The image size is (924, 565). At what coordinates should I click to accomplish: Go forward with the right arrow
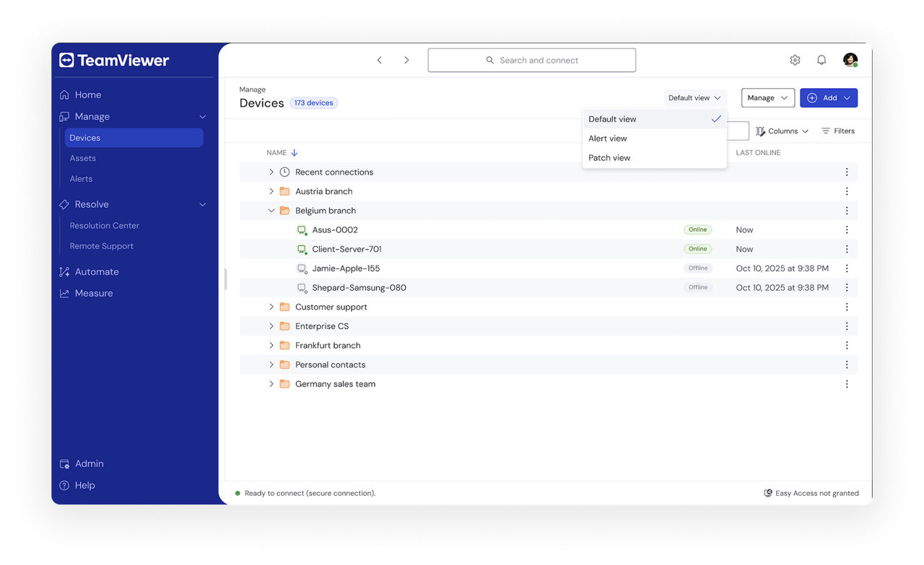click(406, 61)
